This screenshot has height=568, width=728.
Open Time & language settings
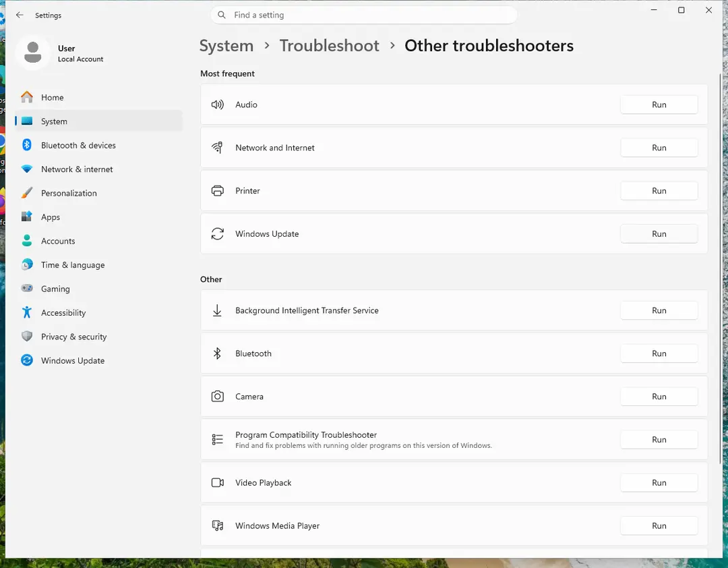[x=98, y=264]
